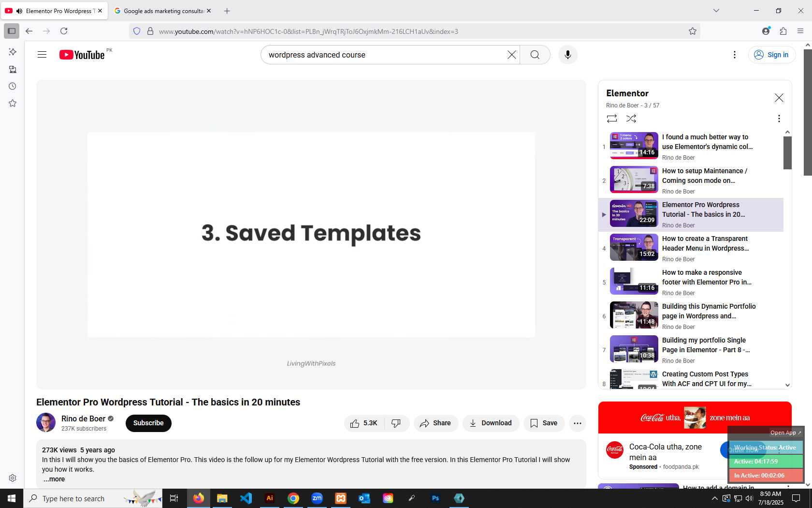
Task: Close the Google ads tab
Action: click(x=209, y=11)
